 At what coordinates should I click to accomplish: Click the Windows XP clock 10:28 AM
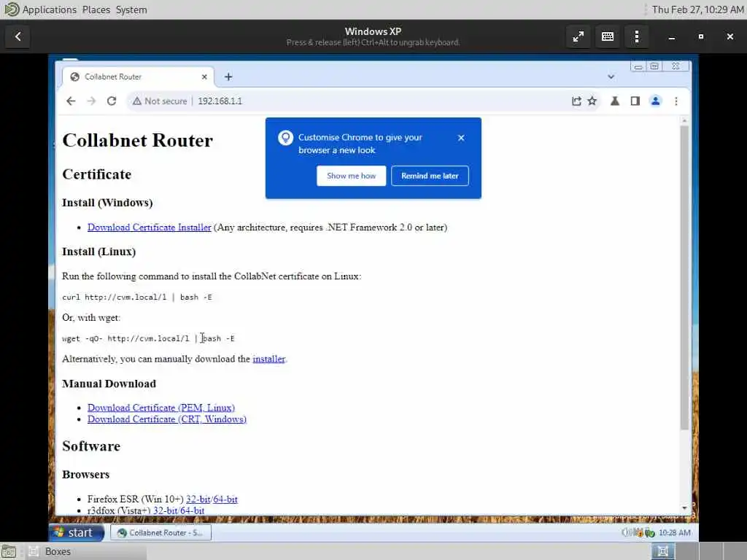(x=675, y=533)
